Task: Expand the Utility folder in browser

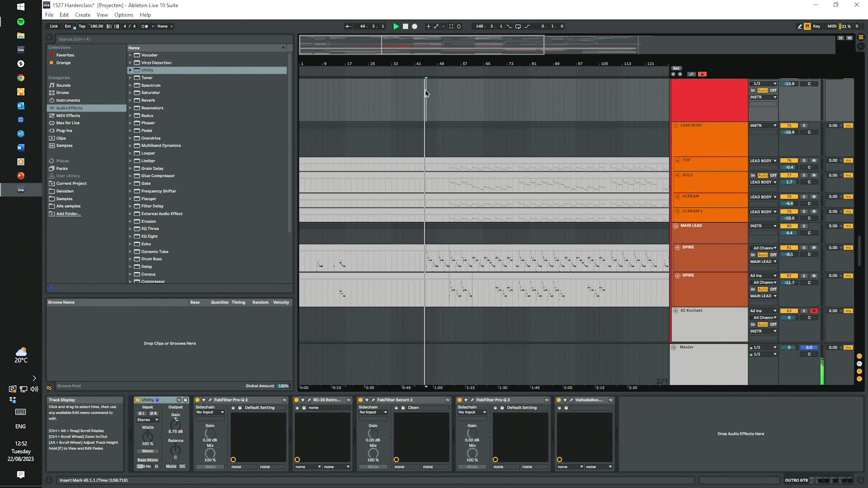Action: pos(130,70)
